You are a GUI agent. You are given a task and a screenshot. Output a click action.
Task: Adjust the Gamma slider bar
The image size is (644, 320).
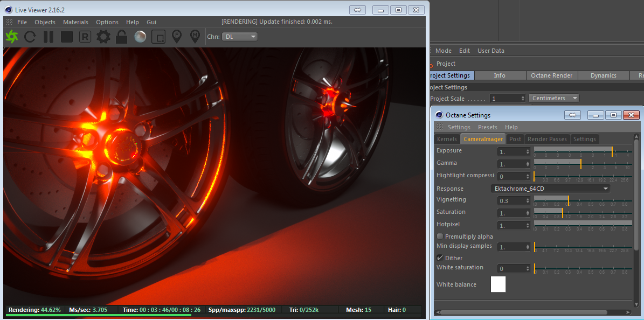click(583, 164)
